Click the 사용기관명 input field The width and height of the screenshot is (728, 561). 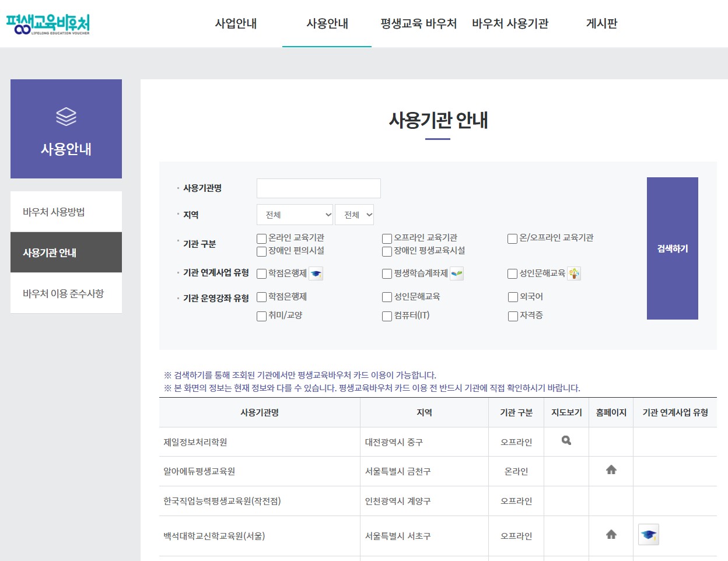click(318, 188)
